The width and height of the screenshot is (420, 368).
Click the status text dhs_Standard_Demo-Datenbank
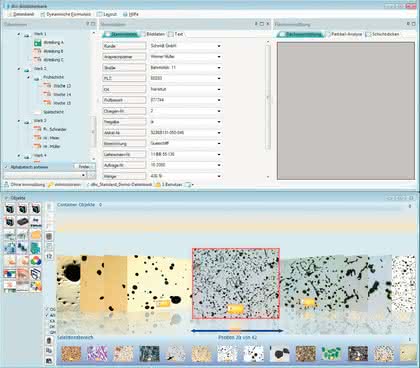(121, 184)
